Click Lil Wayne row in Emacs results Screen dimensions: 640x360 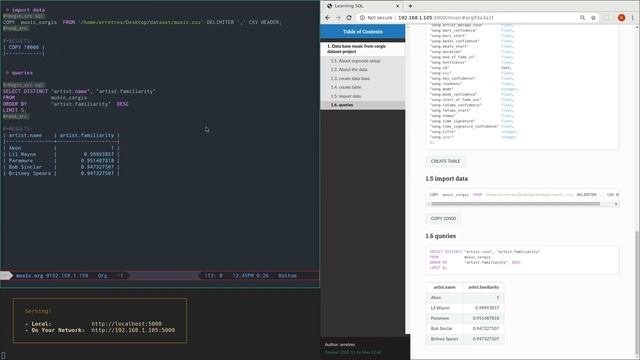click(61, 154)
